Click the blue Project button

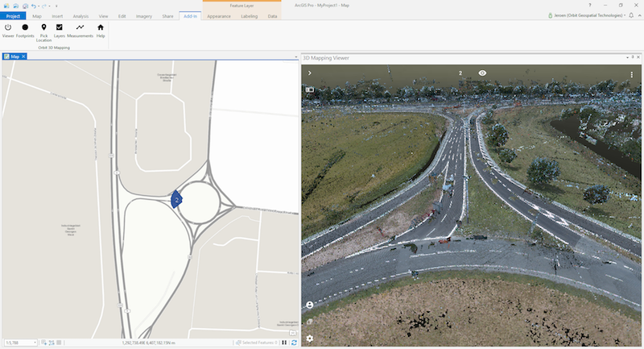(14, 16)
